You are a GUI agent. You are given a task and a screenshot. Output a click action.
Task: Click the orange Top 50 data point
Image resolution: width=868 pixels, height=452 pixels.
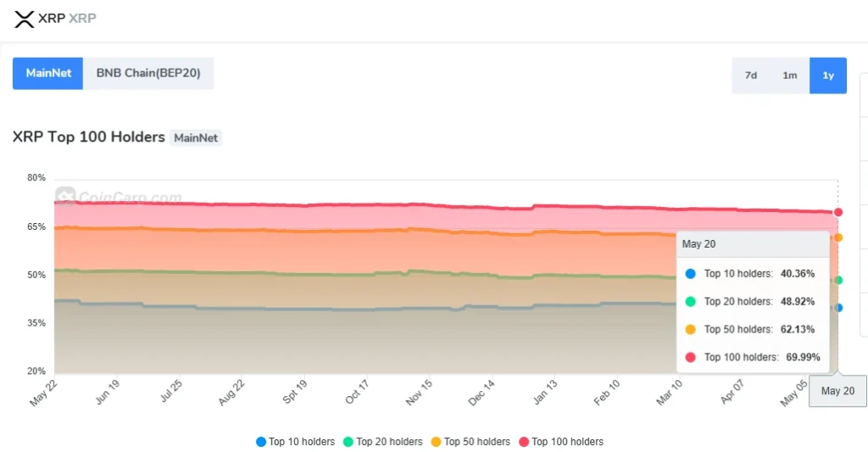(x=838, y=237)
